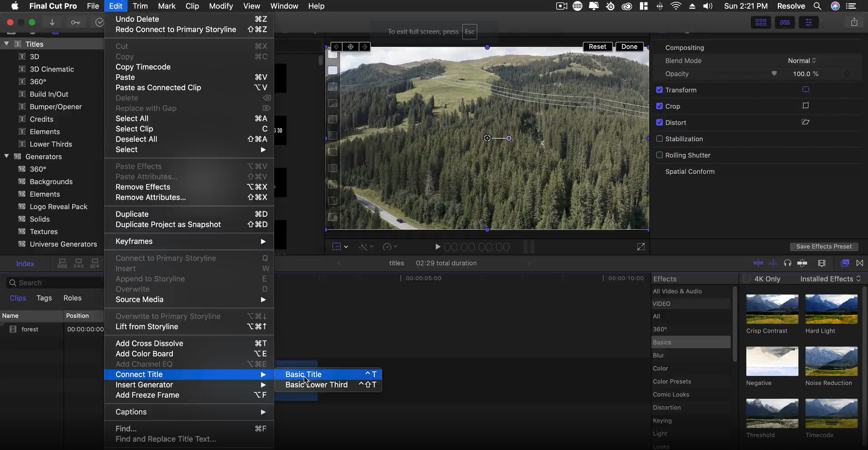Open the Modify menu in menu bar

pyautogui.click(x=221, y=6)
